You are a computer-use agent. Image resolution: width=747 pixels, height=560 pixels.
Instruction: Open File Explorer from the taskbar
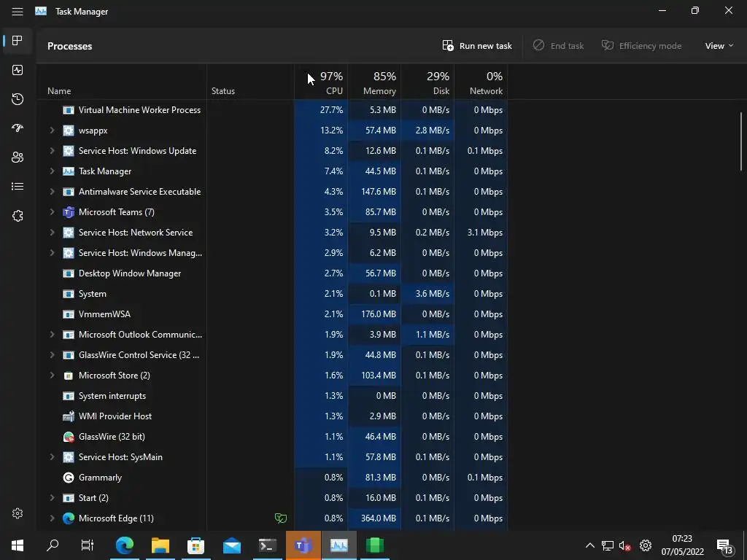coord(160,545)
